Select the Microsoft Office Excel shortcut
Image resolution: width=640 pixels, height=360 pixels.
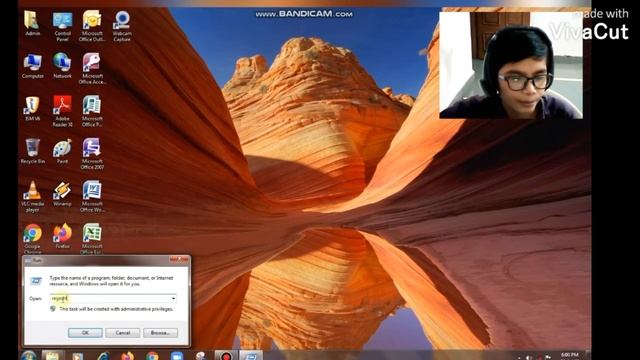tap(92, 239)
